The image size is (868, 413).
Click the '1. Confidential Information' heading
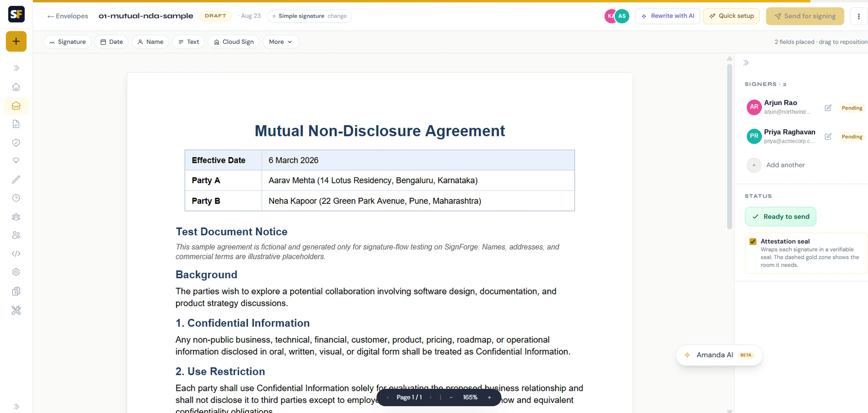243,323
